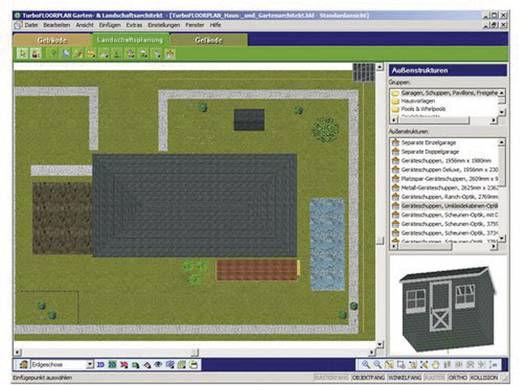
Task: Open the Datei menu
Action: coord(31,25)
